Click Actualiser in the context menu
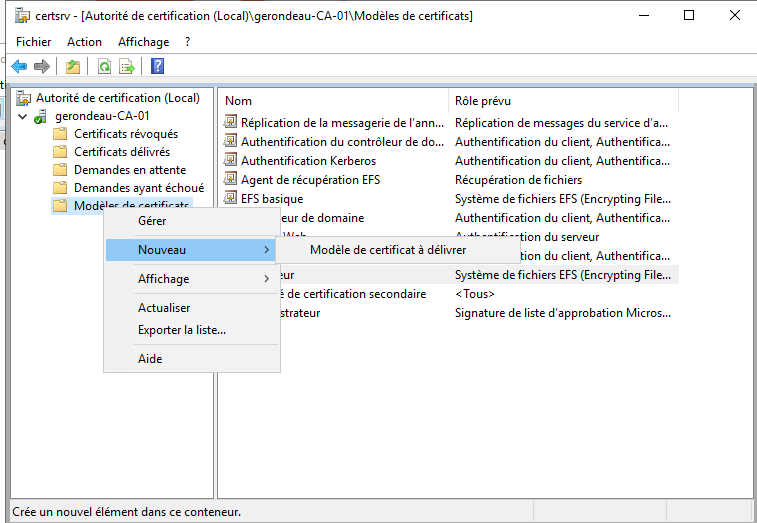Image resolution: width=757 pixels, height=523 pixels. [164, 308]
